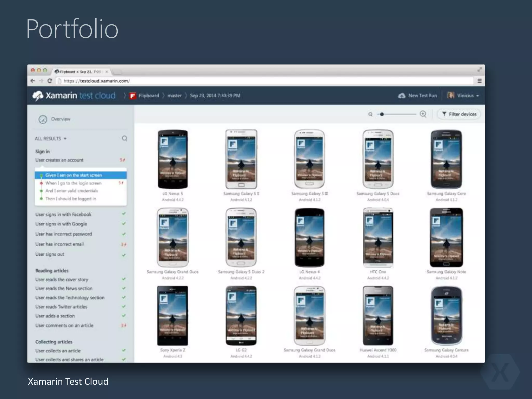This screenshot has width=532, height=399.
Task: Click the 'Reading articles' section heading
Action: [x=52, y=271]
